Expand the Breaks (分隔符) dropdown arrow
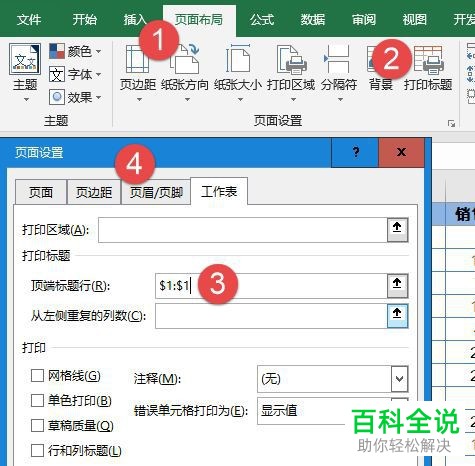 click(340, 99)
